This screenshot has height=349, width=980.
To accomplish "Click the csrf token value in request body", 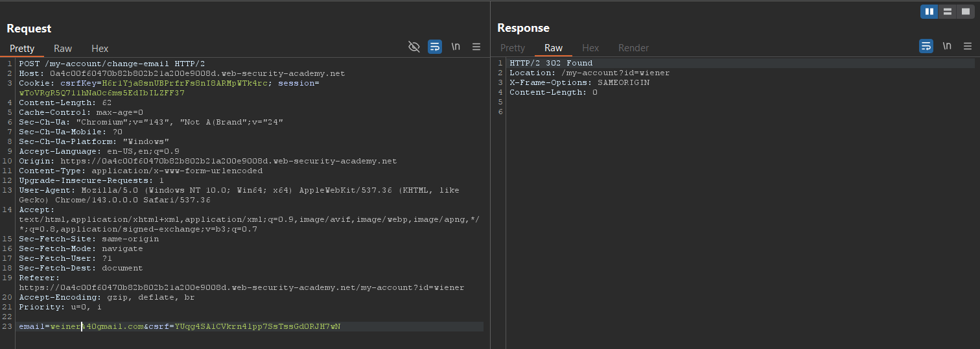I will click(x=257, y=326).
